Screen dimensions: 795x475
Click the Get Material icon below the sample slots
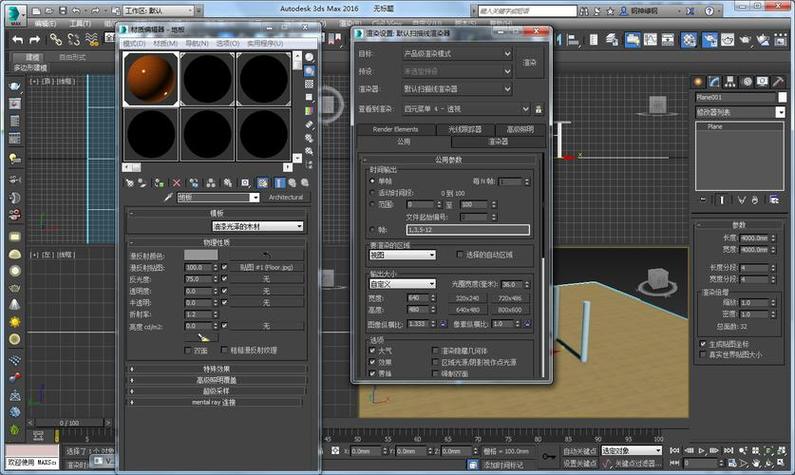pos(130,183)
